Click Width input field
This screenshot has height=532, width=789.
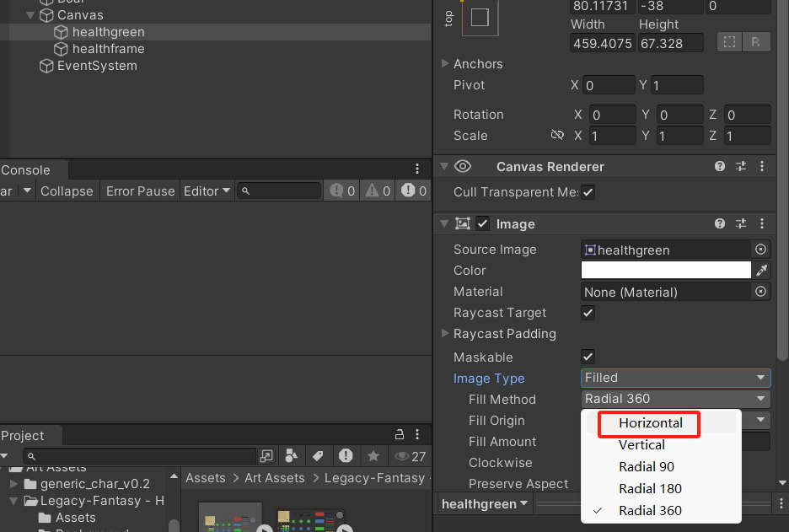pos(603,43)
